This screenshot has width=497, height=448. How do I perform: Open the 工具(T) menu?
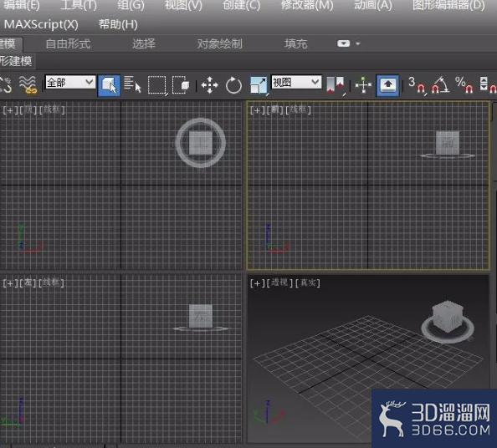(x=79, y=5)
